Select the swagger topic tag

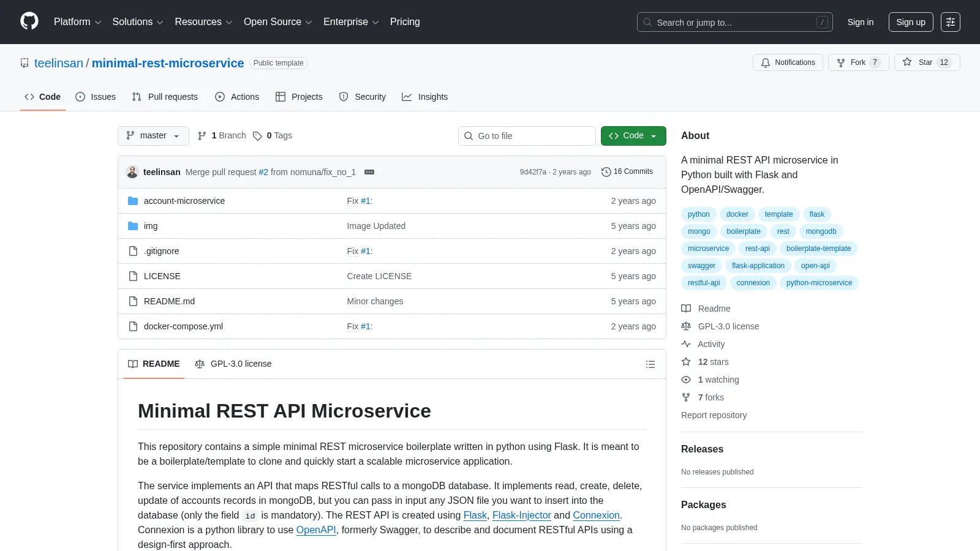(702, 266)
